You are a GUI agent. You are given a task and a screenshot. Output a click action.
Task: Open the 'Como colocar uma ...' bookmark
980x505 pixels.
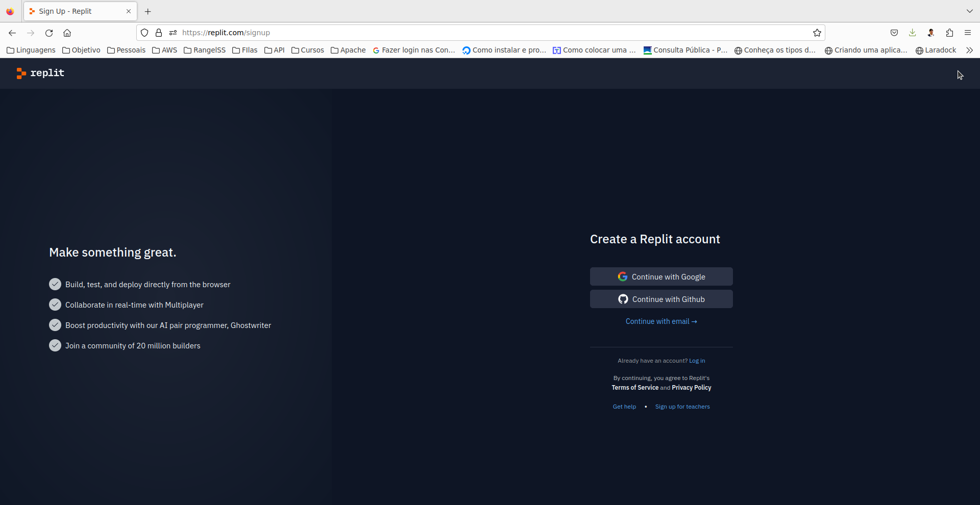tap(594, 50)
